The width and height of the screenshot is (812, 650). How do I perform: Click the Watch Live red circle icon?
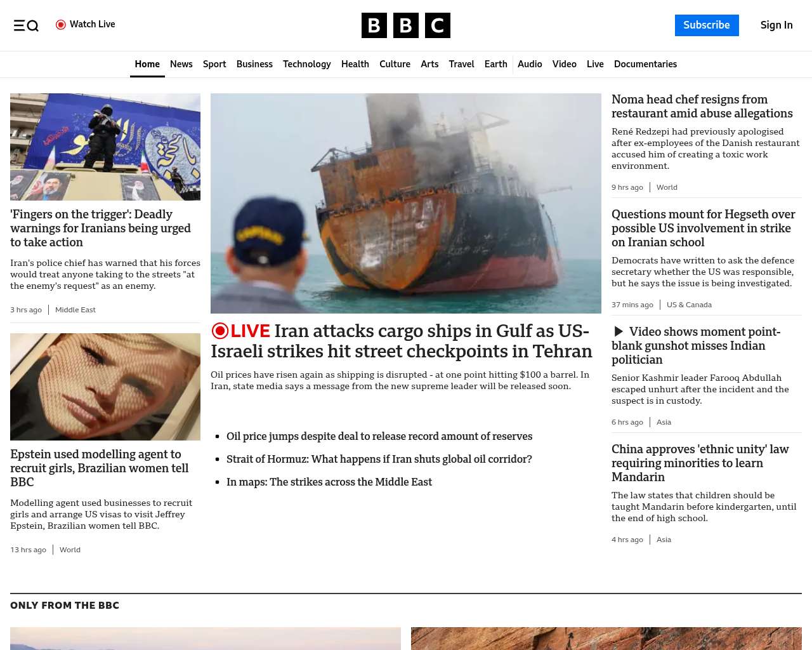[61, 25]
